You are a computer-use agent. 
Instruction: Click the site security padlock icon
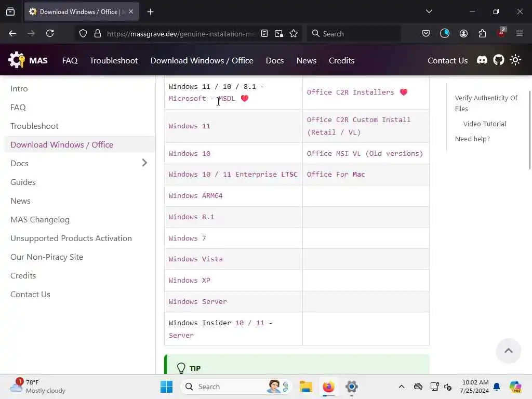98,33
